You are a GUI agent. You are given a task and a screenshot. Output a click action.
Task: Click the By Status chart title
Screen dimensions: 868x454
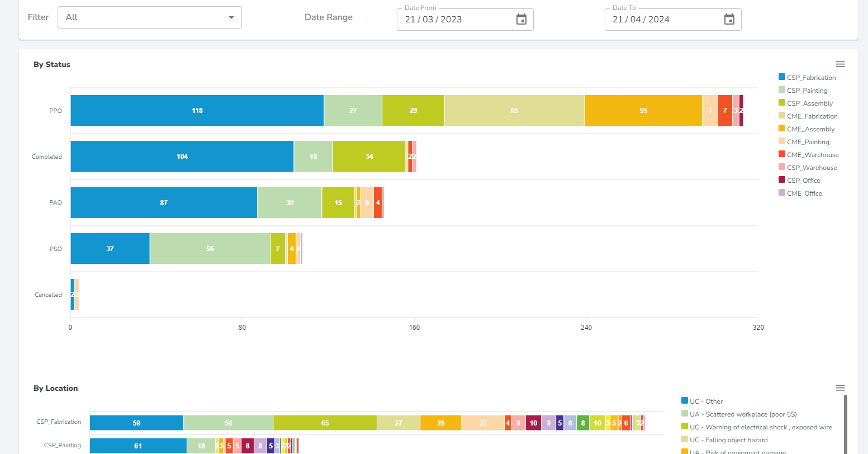52,65
